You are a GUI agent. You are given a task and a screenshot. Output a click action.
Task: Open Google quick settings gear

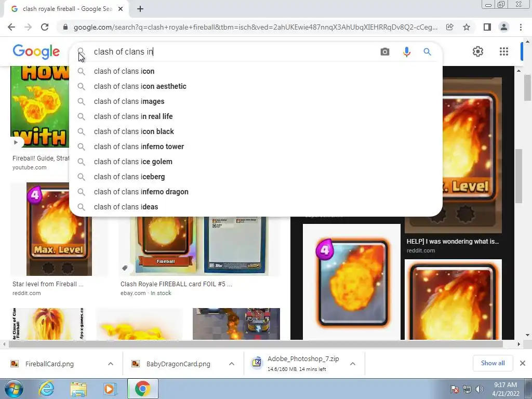pos(478,51)
